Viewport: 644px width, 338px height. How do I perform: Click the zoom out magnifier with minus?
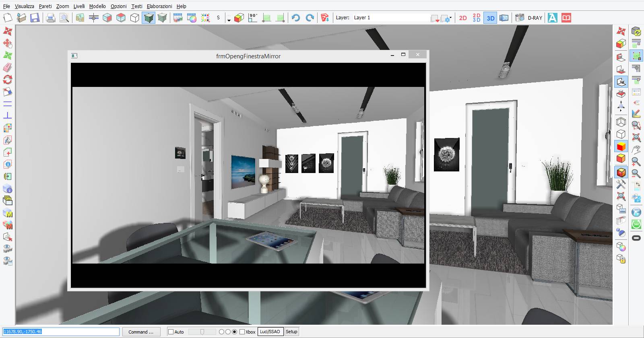[x=636, y=174]
